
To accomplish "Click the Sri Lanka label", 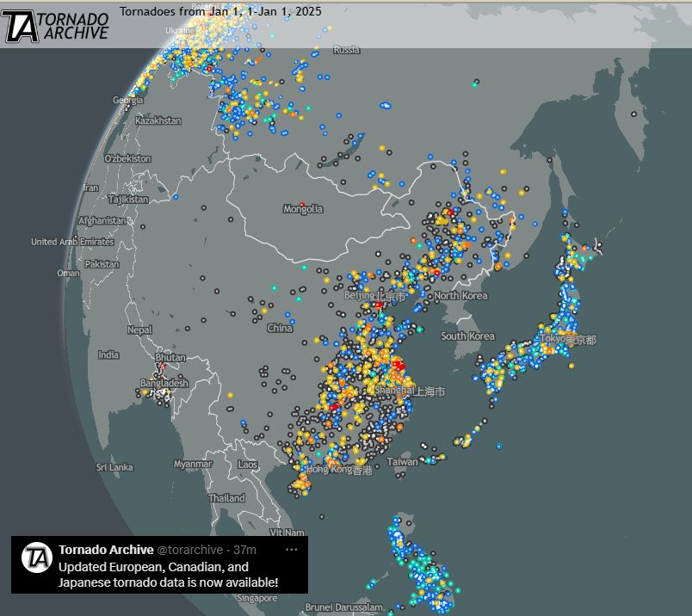I will point(114,467).
